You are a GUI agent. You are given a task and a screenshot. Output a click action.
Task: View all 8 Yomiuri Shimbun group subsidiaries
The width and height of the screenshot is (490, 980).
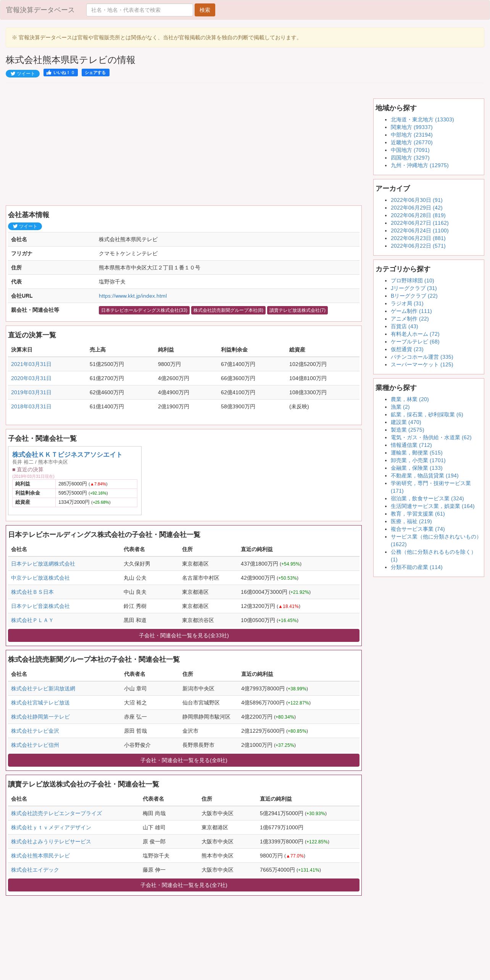(x=184, y=760)
